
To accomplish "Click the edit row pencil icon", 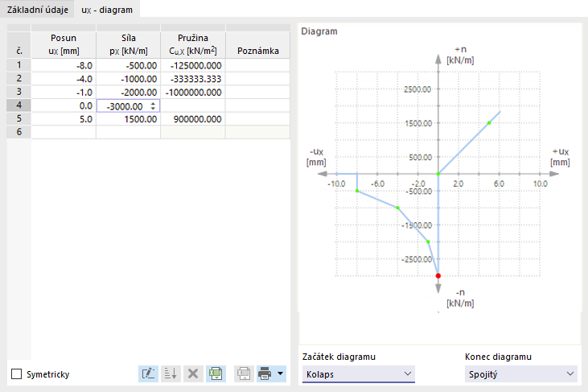I will point(148,373).
